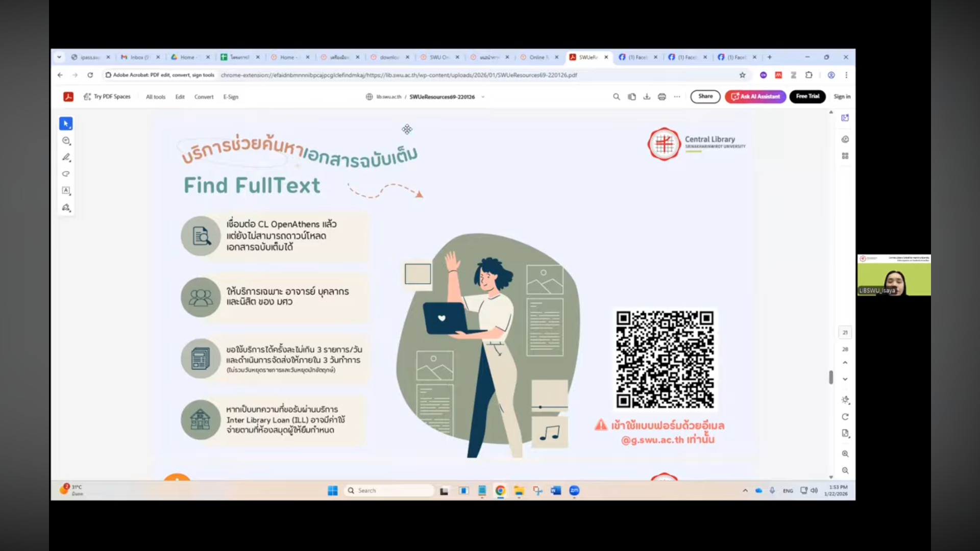Open the more options ellipsis in Acrobat
The height and width of the screenshot is (551, 980).
pos(677,96)
